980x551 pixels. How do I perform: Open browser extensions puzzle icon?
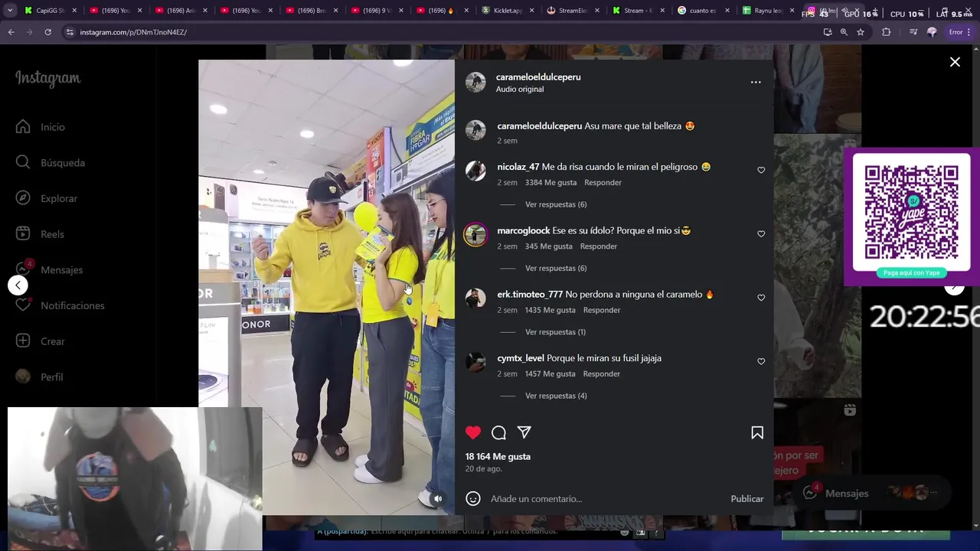(x=886, y=32)
